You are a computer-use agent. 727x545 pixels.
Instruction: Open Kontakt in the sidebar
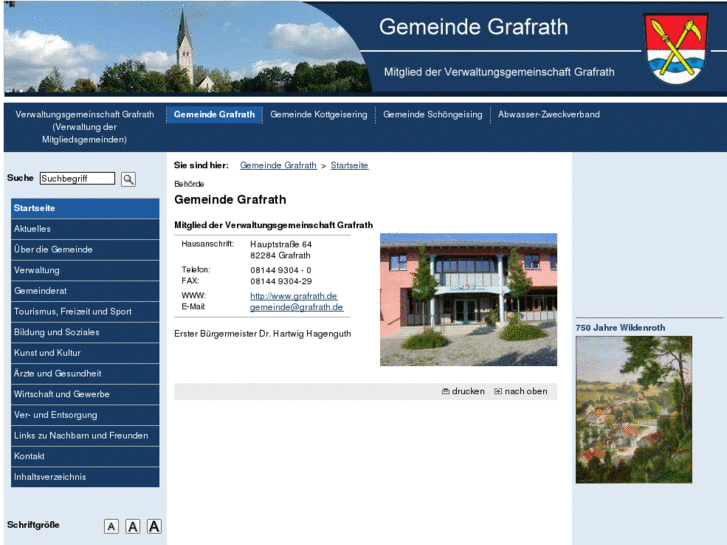point(85,456)
